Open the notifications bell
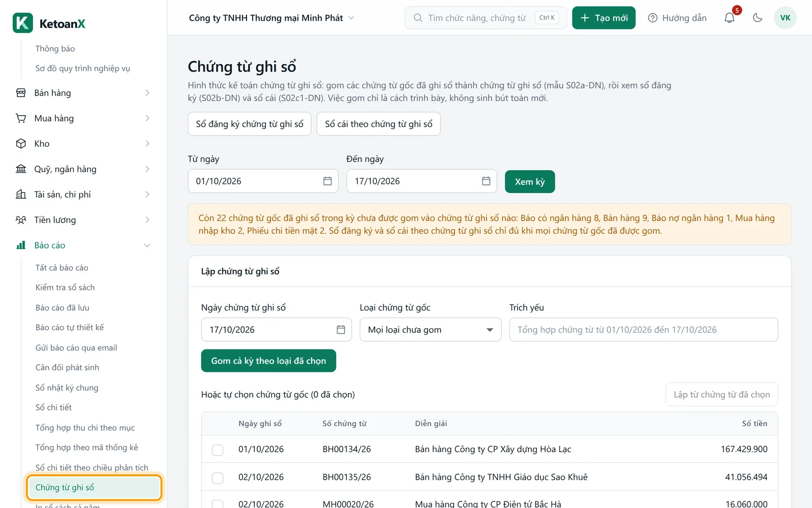Image resolution: width=812 pixels, height=508 pixels. [x=729, y=18]
